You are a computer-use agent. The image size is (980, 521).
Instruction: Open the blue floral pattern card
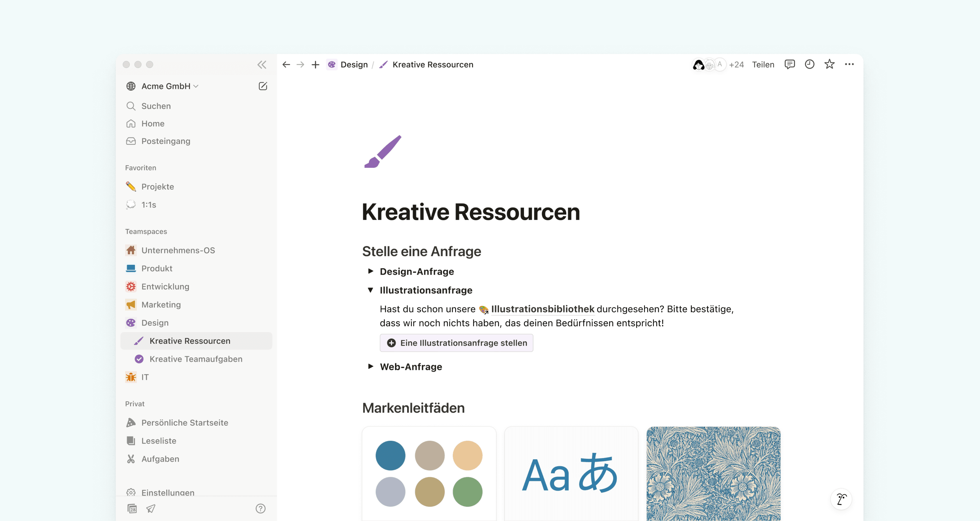pos(713,474)
